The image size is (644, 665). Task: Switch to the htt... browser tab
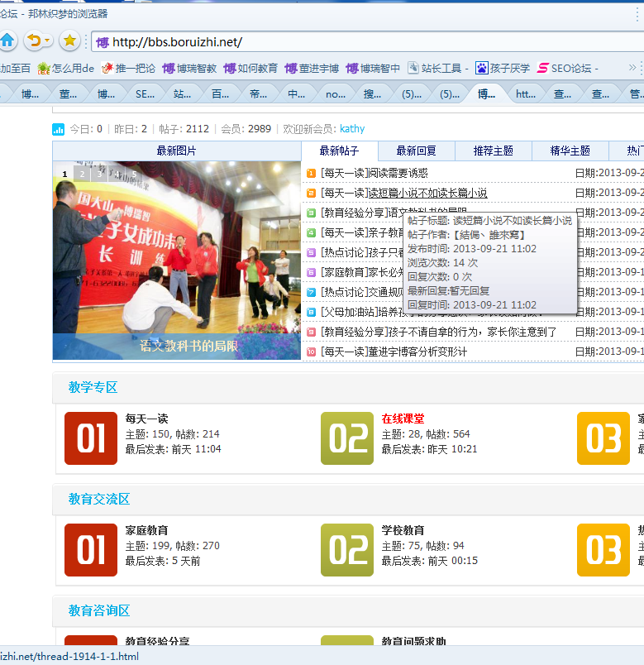525,94
